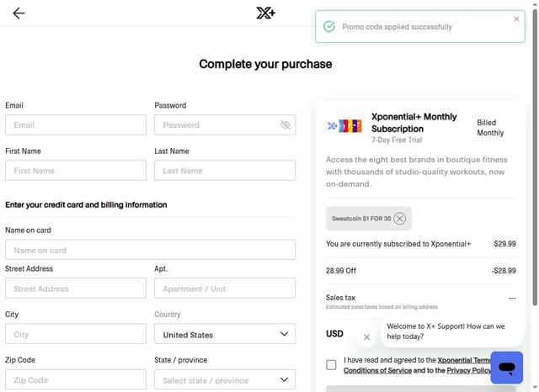Click the '28.99 Off' label
The image size is (539, 392).
pos(341,271)
